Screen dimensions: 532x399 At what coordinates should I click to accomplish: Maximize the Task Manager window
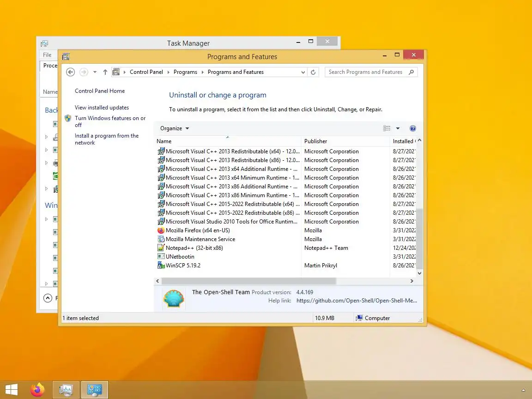(x=311, y=42)
